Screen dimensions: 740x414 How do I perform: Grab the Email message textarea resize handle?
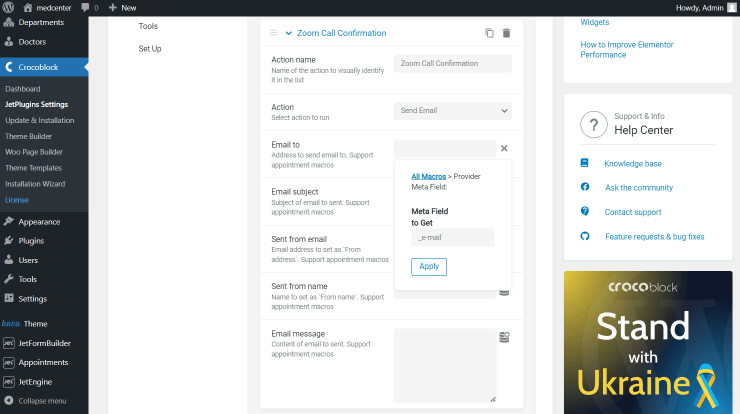pos(493,399)
